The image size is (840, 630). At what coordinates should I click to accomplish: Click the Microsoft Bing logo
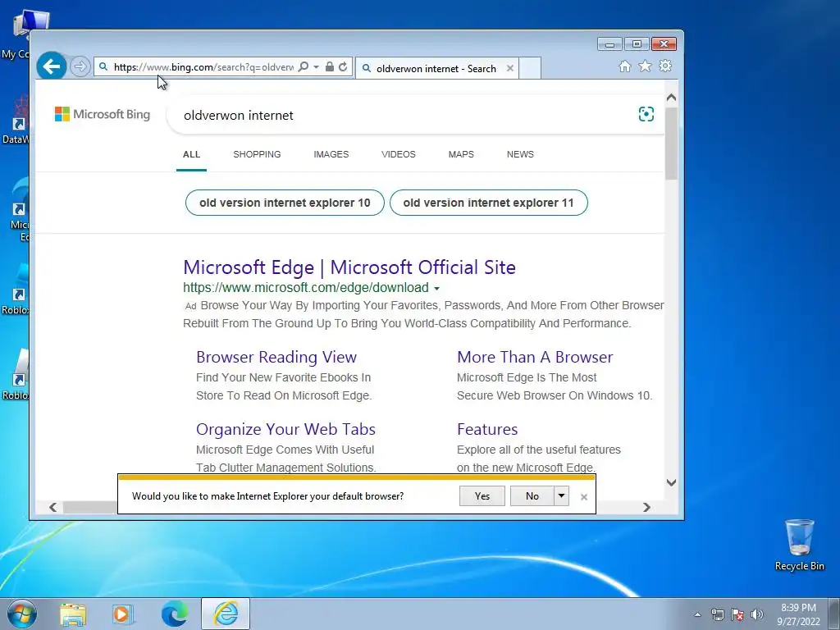pyautogui.click(x=103, y=114)
